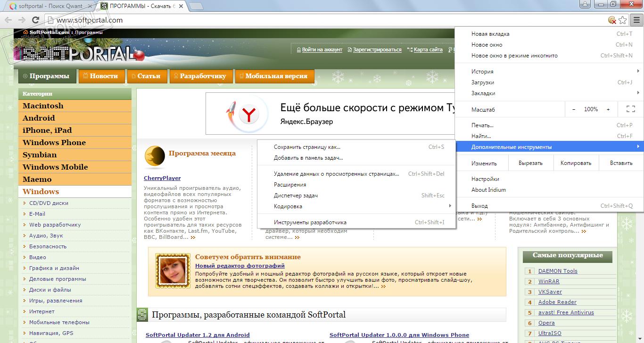644x343 pixels.
Task: Select the 'Android' category
Action: [75, 118]
